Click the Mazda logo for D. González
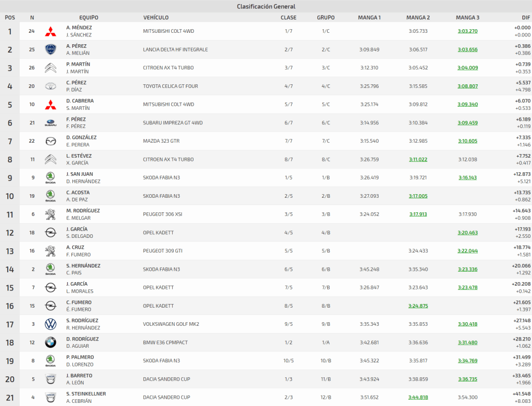Image resolution: width=532 pixels, height=406 pixels. pos(50,141)
